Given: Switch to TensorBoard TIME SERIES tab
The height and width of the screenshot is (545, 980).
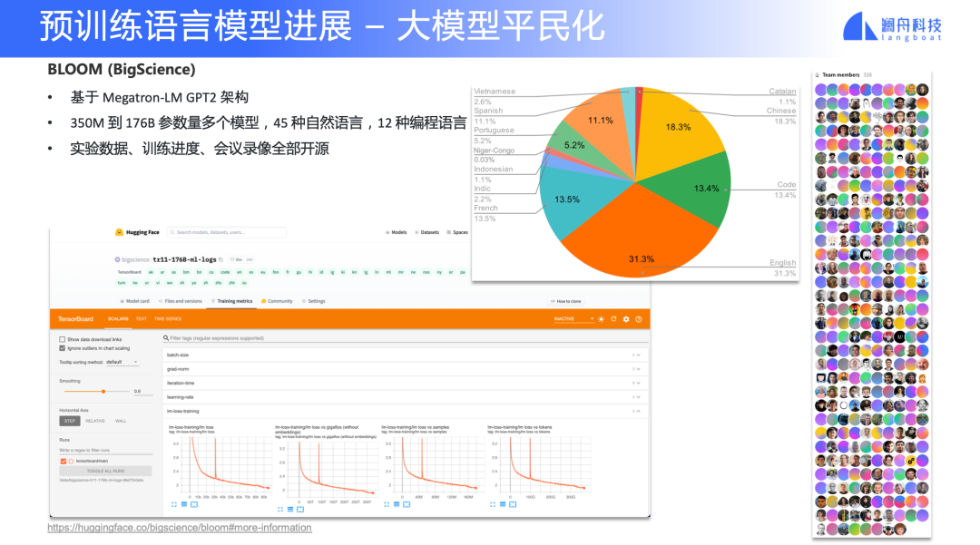Looking at the screenshot, I should pyautogui.click(x=168, y=319).
